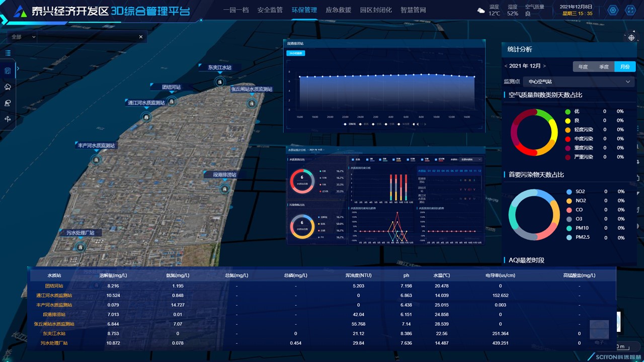Go to previous month in 统计分析 panel
The width and height of the screenshot is (644, 362).
pos(506,66)
